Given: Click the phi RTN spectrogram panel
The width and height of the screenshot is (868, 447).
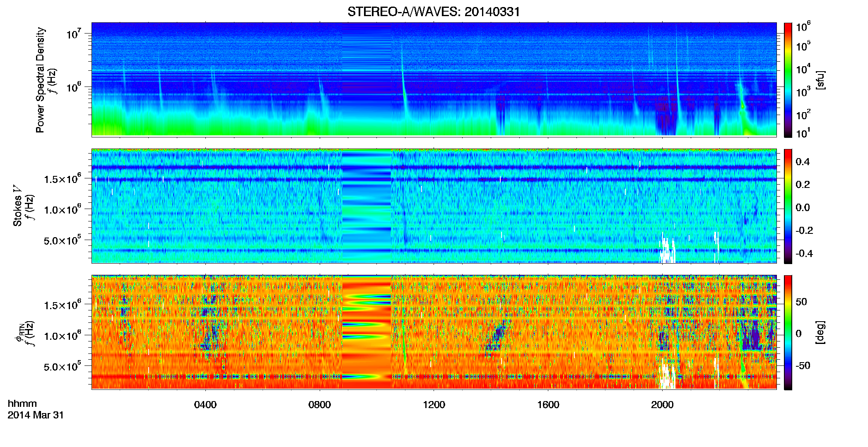Looking at the screenshot, I should pos(434,332).
